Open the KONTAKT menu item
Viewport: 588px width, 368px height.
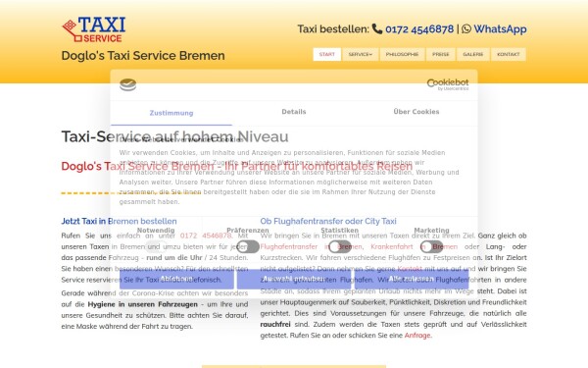[508, 54]
